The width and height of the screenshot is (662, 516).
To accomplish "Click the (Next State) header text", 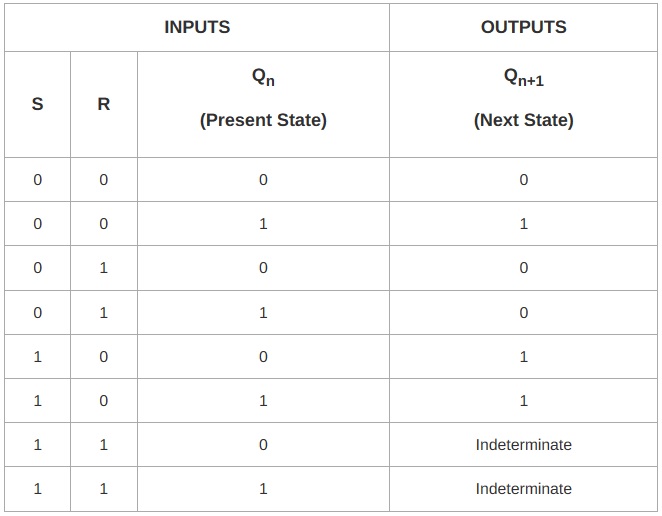I will tap(524, 121).
